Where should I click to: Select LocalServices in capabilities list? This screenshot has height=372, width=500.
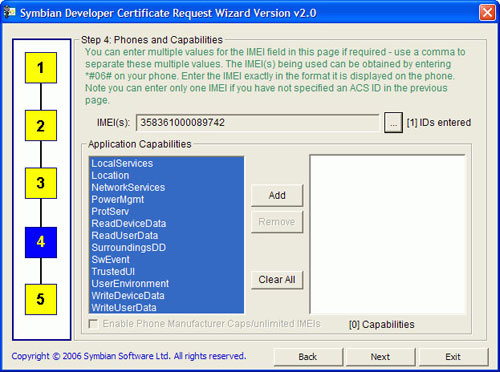pos(166,163)
